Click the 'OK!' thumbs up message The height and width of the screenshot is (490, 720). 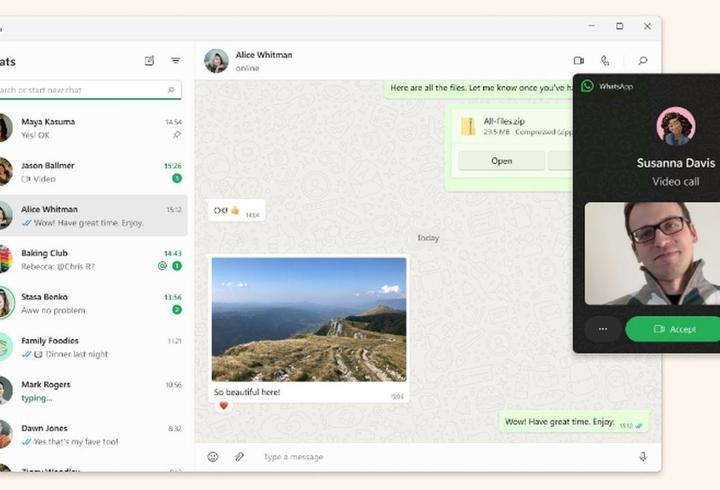tap(236, 211)
